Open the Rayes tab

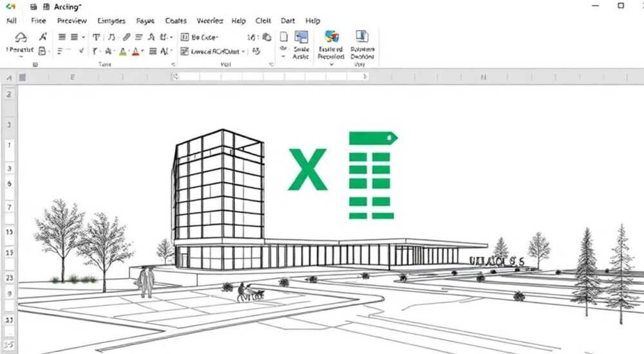(146, 21)
